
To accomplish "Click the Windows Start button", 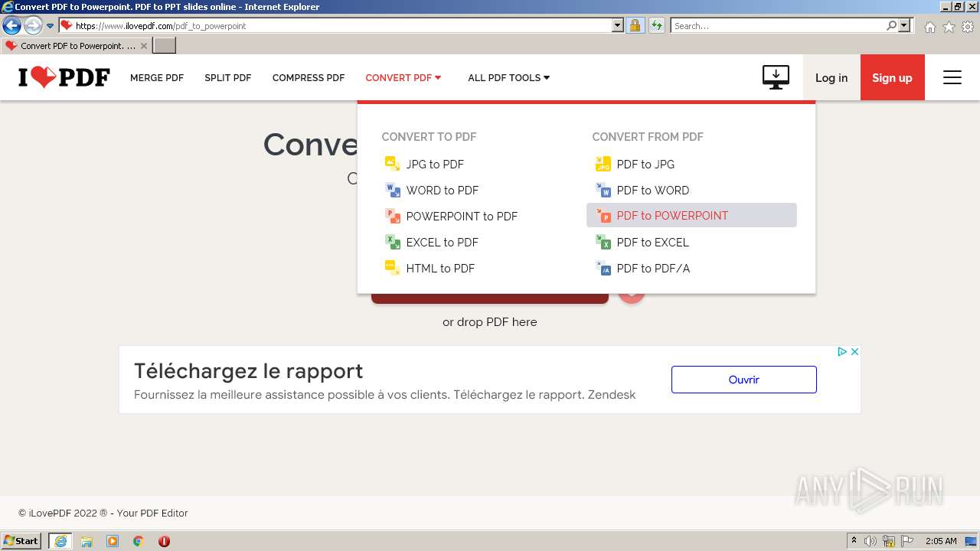I will click(x=21, y=540).
